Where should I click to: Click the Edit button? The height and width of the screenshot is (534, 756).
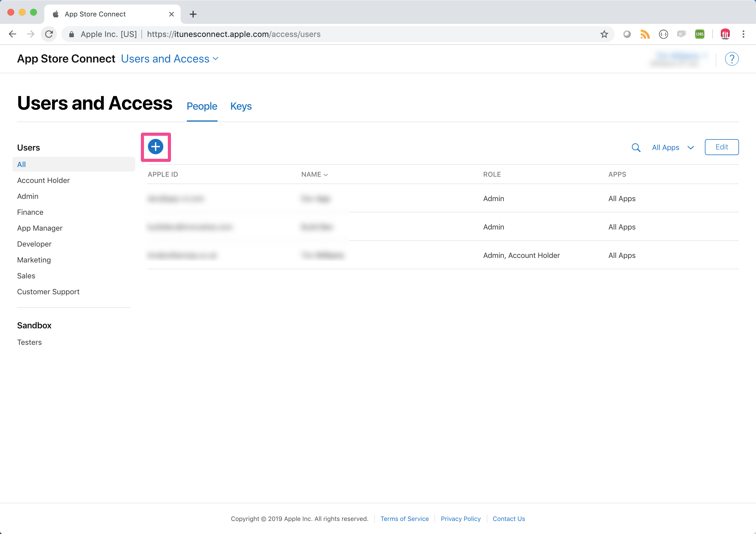coord(721,147)
